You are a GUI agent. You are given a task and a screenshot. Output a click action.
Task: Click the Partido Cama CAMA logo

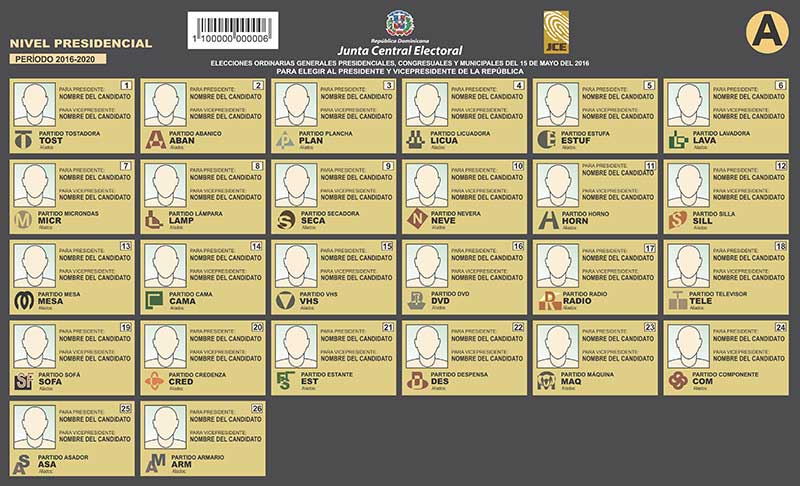pyautogui.click(x=154, y=301)
